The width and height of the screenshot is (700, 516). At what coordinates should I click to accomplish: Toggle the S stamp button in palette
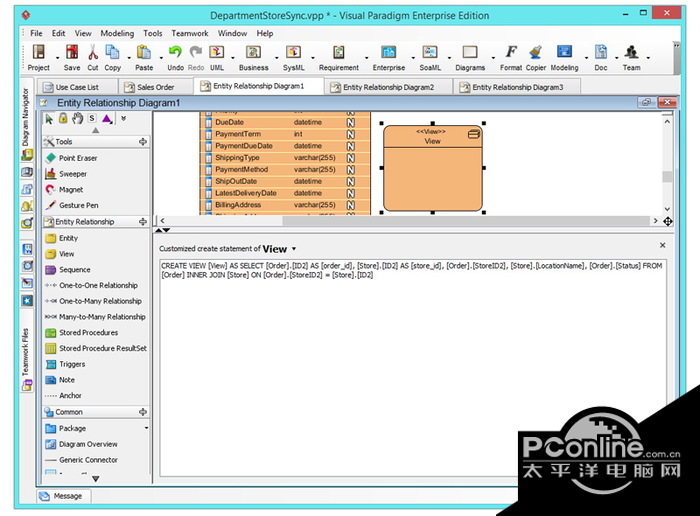pos(92,118)
